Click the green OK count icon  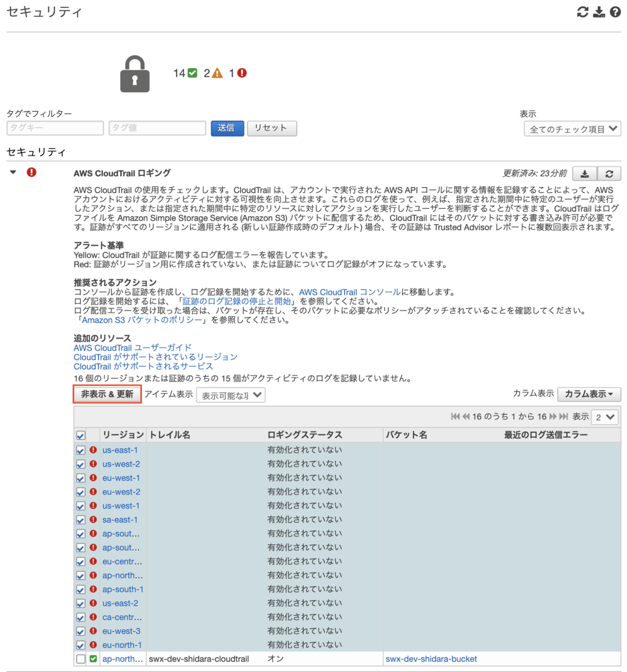(x=192, y=73)
